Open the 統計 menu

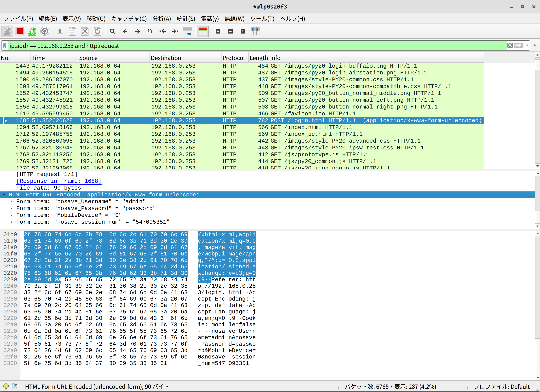[186, 19]
